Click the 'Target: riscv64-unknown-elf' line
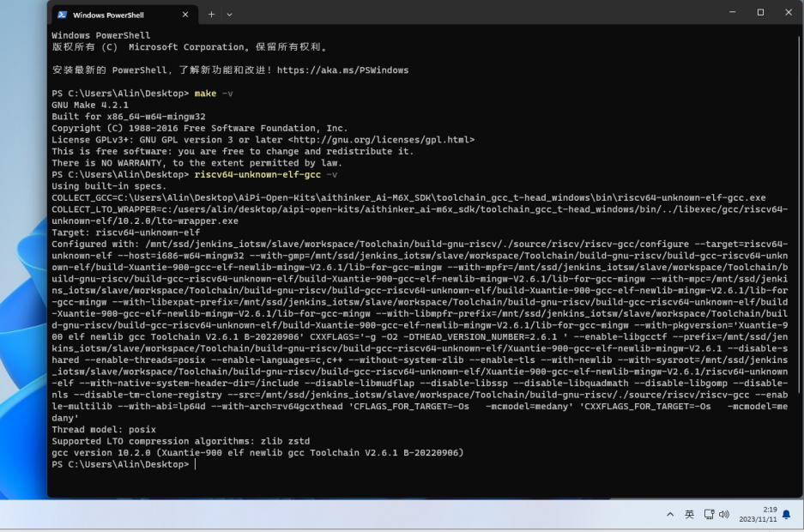The height and width of the screenshot is (532, 804). (x=125, y=233)
